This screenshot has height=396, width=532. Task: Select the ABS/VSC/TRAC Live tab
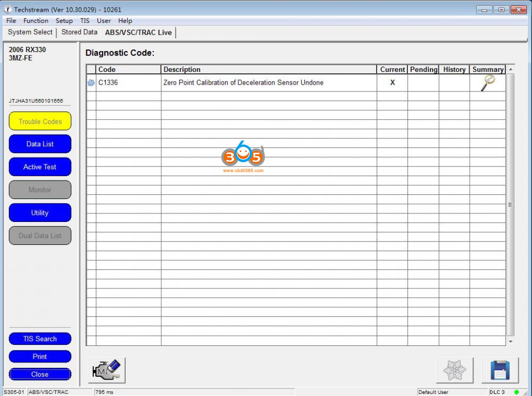[x=138, y=32]
